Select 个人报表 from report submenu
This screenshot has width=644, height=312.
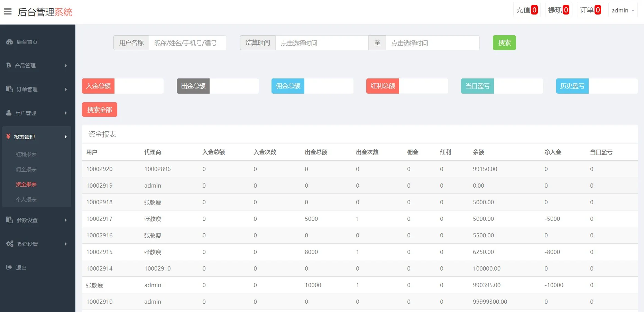[26, 200]
